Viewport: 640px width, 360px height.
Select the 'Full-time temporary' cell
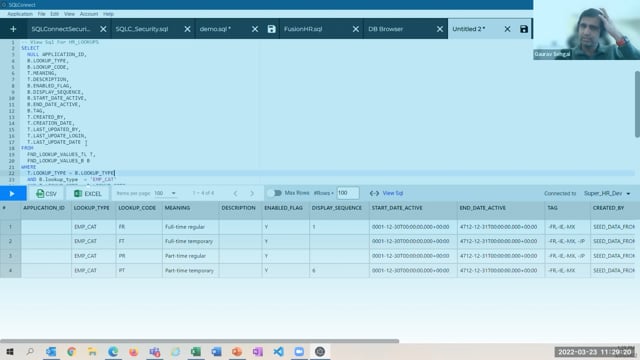[191, 241]
